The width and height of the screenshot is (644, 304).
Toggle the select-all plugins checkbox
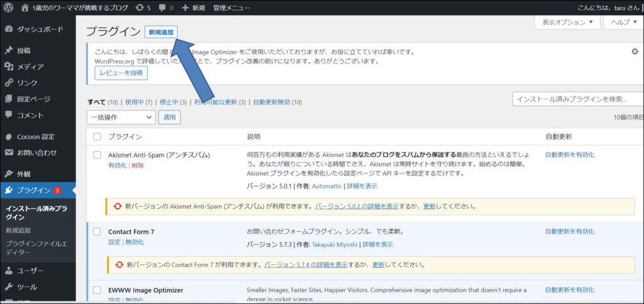click(97, 137)
